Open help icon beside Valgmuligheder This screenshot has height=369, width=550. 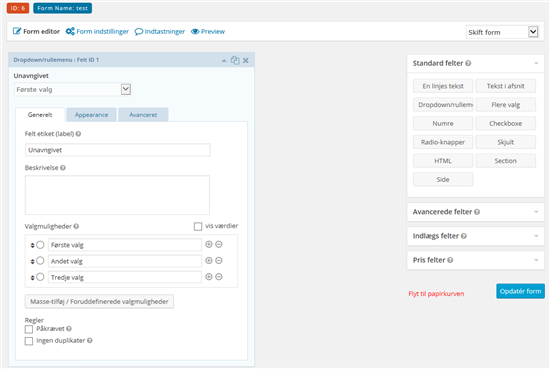pyautogui.click(x=76, y=226)
